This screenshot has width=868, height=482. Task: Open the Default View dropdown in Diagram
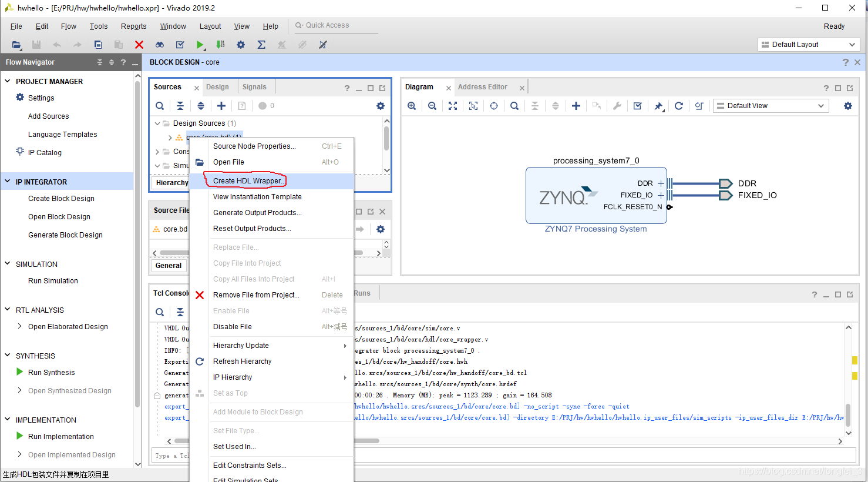pyautogui.click(x=771, y=106)
